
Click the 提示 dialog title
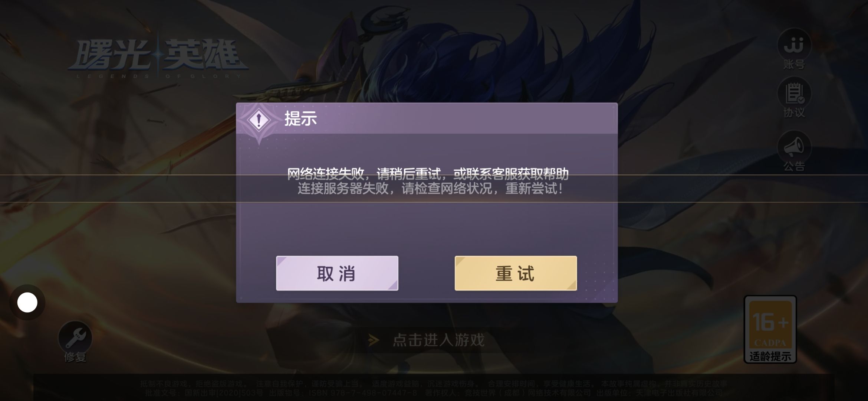(300, 119)
